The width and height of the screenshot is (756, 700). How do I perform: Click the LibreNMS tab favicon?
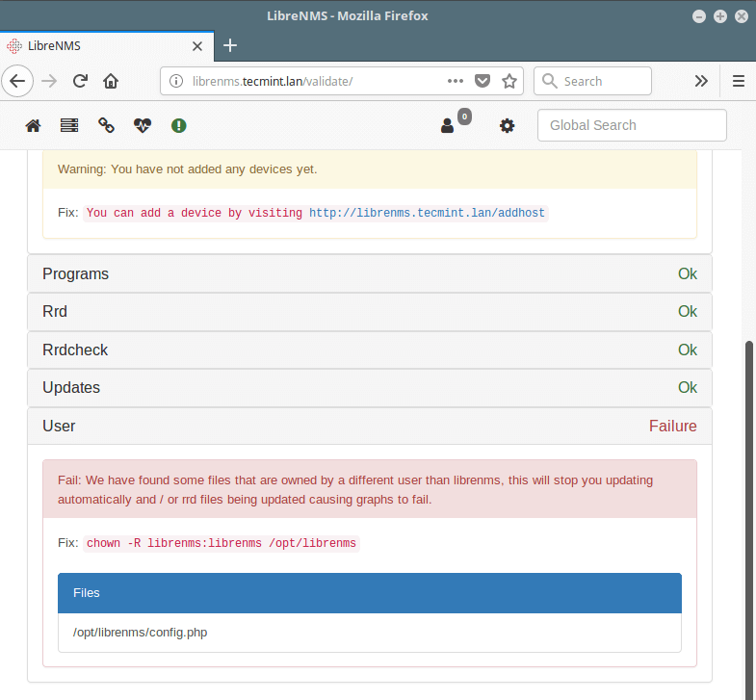point(14,46)
